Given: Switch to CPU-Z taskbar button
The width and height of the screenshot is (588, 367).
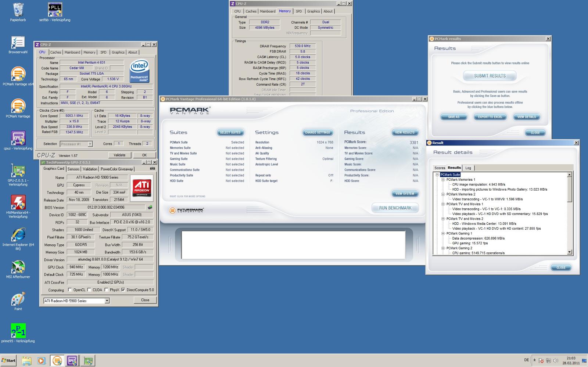Looking at the screenshot, I should point(72,361).
